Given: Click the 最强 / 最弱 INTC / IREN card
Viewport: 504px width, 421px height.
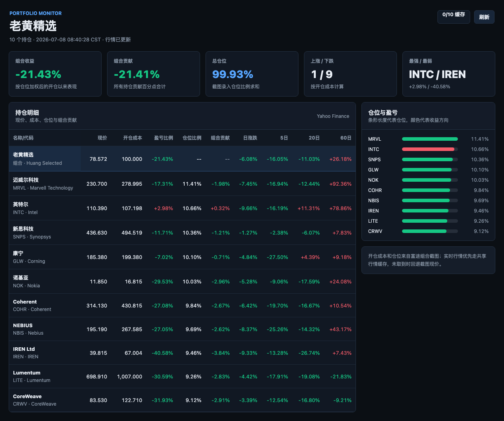Looking at the screenshot, I should pos(449,74).
